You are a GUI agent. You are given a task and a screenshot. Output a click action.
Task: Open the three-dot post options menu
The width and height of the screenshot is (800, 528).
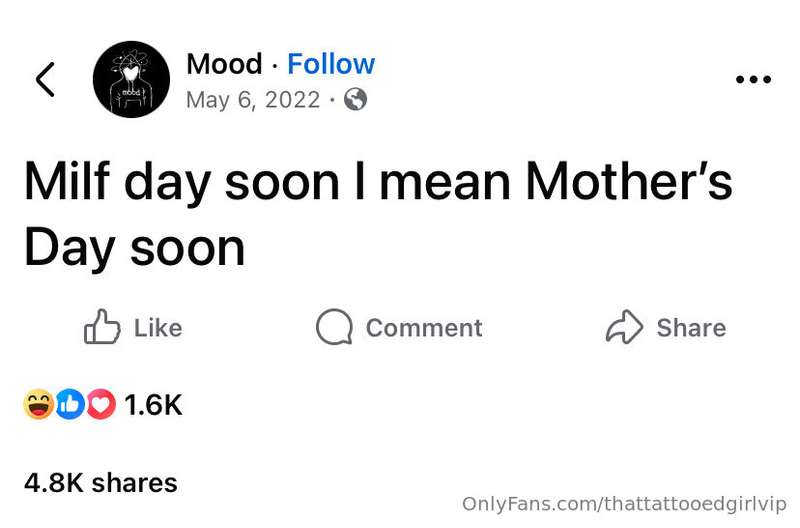tap(753, 80)
